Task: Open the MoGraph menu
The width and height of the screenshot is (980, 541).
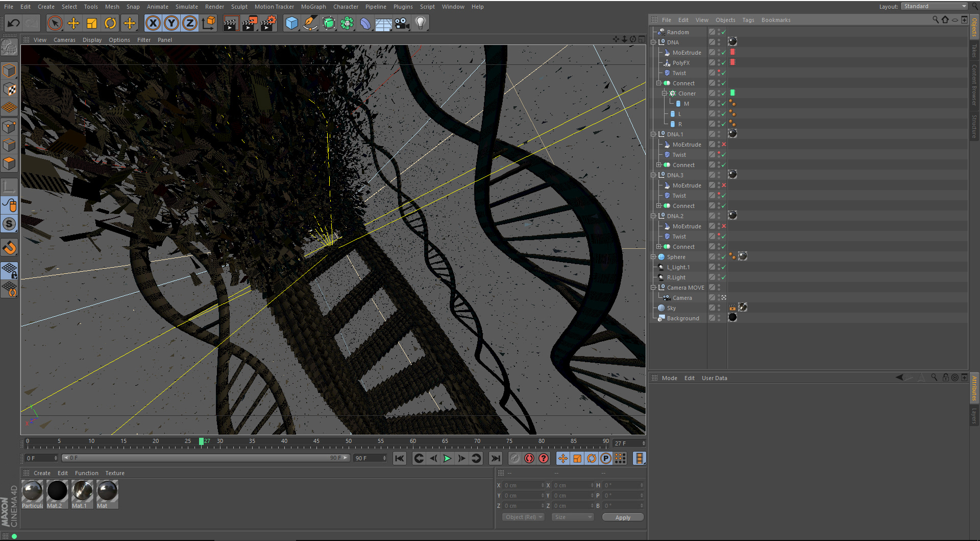Action: [x=313, y=7]
